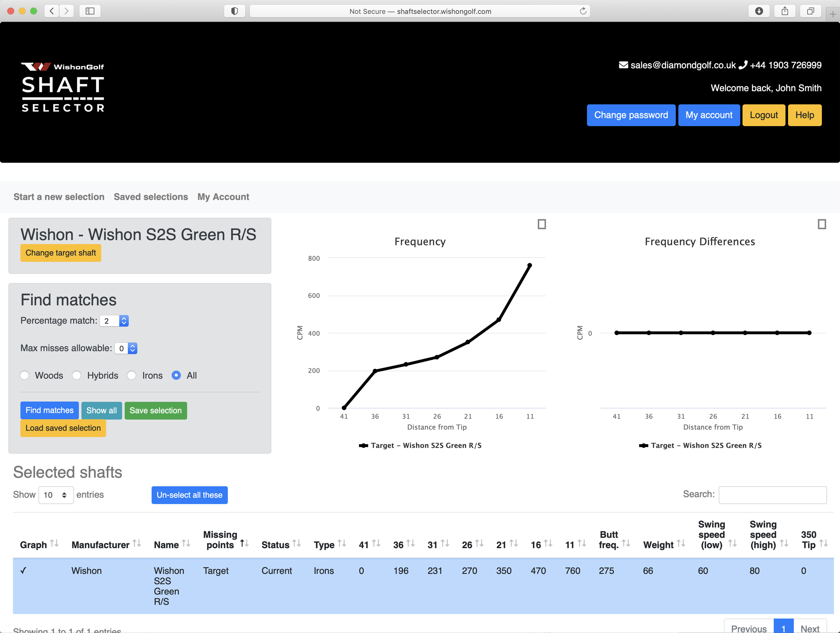Open the Show entries dropdown
This screenshot has width=840, height=633.
click(x=56, y=495)
